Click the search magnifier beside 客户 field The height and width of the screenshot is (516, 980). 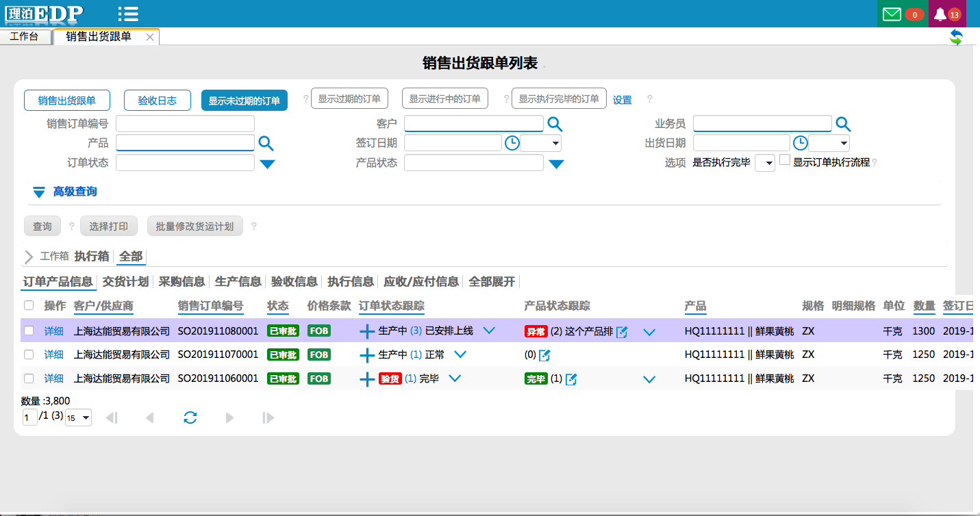(x=555, y=124)
